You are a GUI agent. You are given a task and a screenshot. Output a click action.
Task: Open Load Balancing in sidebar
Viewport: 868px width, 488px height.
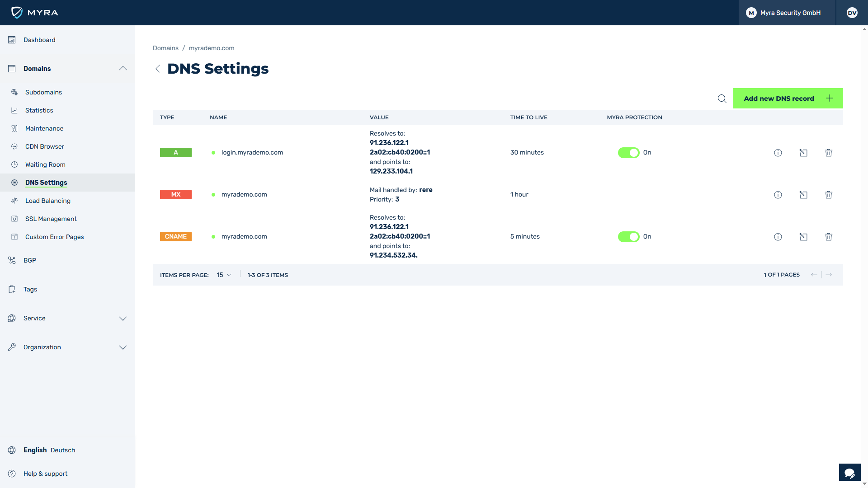[48, 201]
